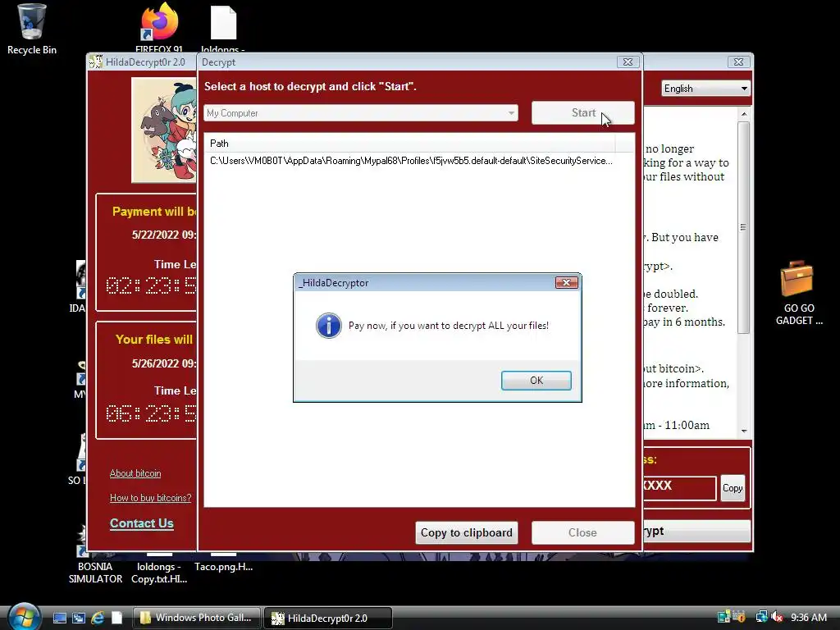Click the Start button in the Decrypt window

click(583, 113)
